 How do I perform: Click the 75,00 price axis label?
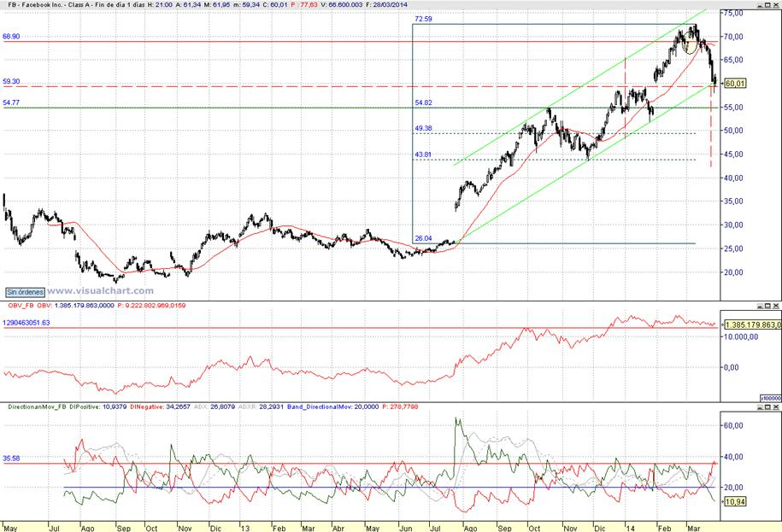tap(733, 14)
